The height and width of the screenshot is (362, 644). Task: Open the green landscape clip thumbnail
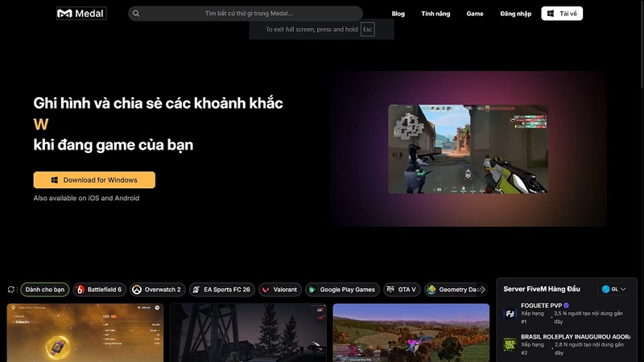click(411, 333)
